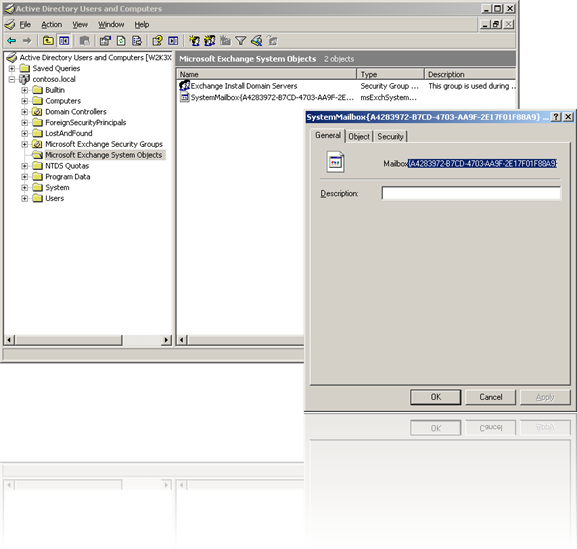Image resolution: width=577 pixels, height=549 pixels.
Task: Expand the ForeignSecurityPrincipals node
Action: pyautogui.click(x=25, y=123)
